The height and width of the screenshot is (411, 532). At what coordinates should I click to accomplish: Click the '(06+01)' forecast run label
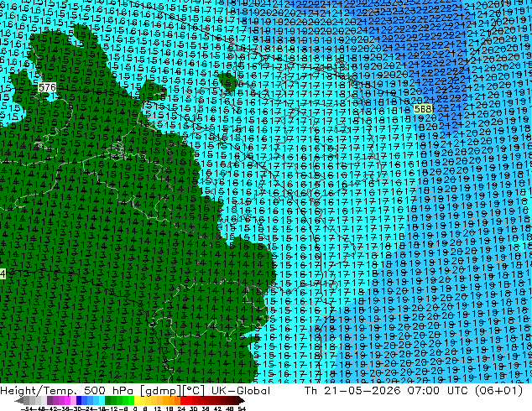coord(498,391)
